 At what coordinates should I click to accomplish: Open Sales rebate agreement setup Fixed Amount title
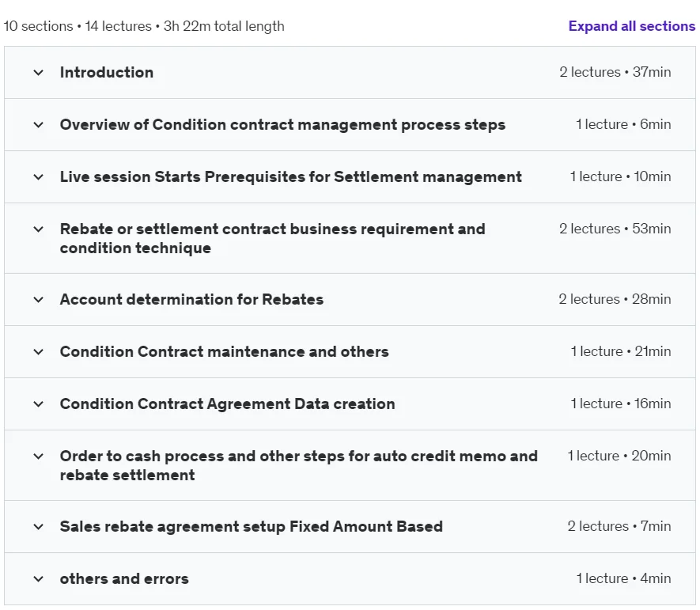[252, 526]
